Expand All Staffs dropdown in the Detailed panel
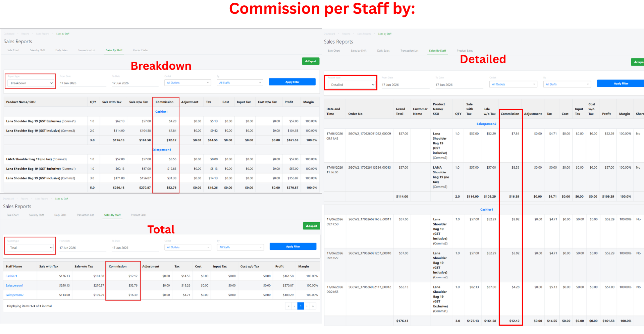Viewport: 644px width, 334px height. click(567, 84)
